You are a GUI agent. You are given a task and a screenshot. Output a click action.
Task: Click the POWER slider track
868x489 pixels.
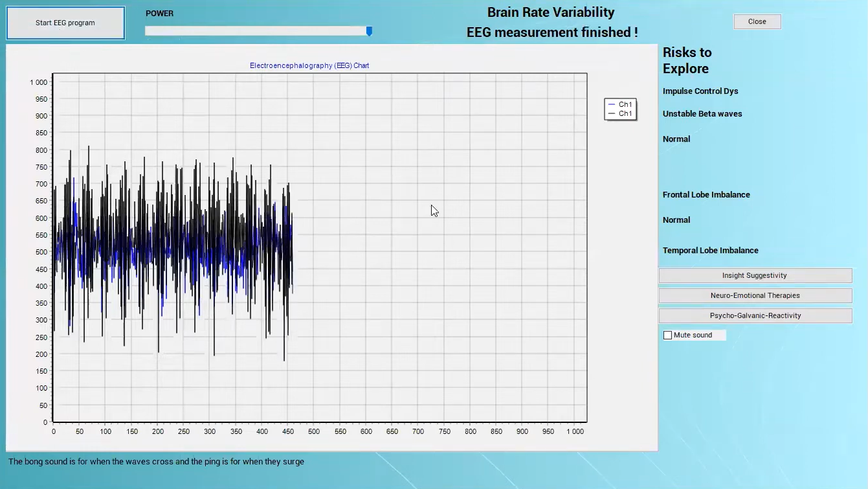pos(258,31)
